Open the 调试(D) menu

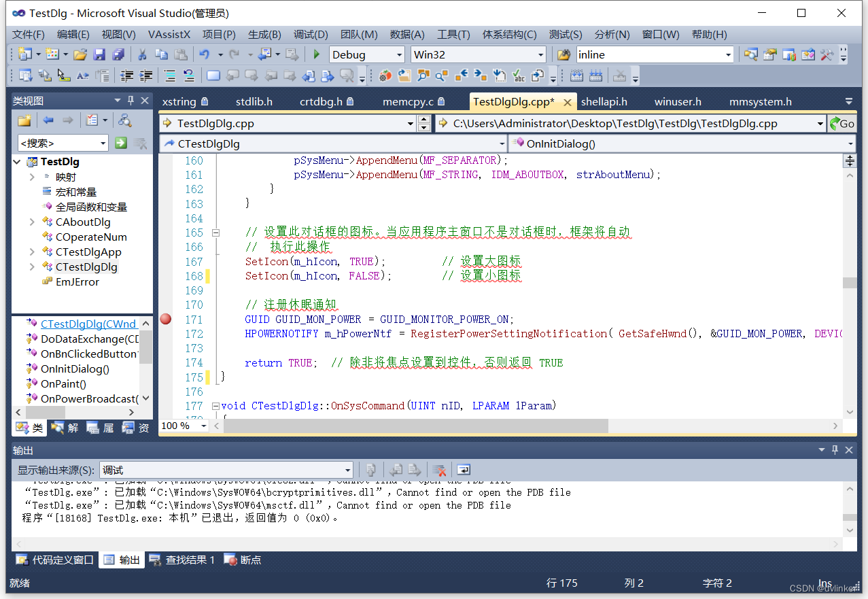pos(311,34)
